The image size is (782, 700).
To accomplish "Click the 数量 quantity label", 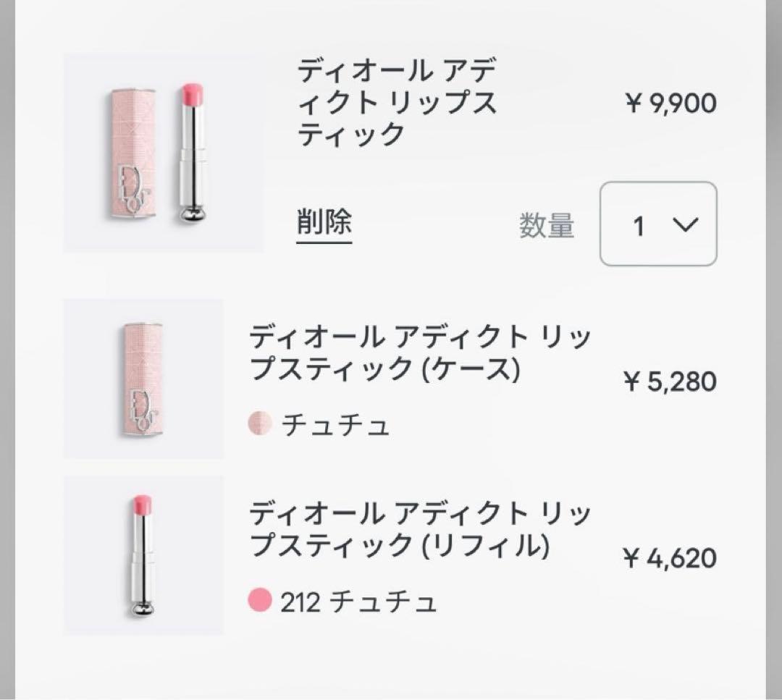I will (547, 226).
